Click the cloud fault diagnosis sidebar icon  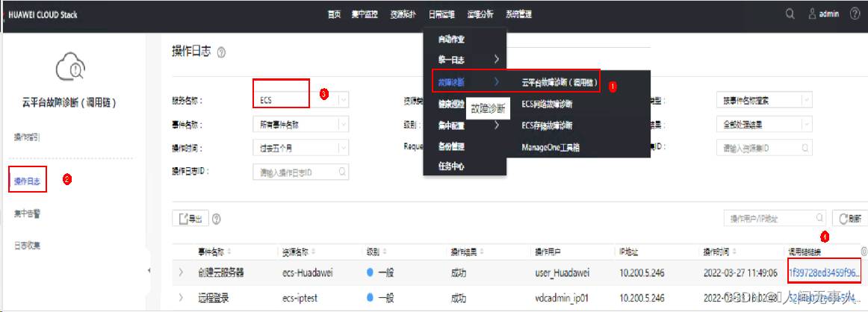point(70,68)
